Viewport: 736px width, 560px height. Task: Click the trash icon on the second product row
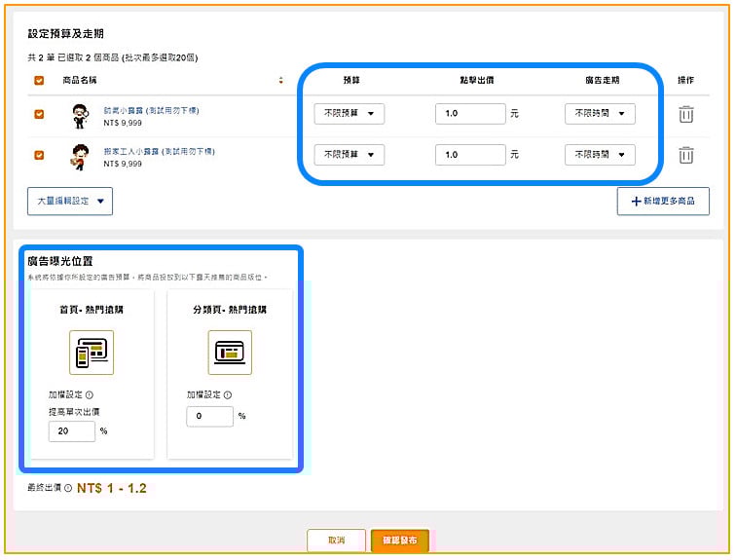tap(685, 155)
